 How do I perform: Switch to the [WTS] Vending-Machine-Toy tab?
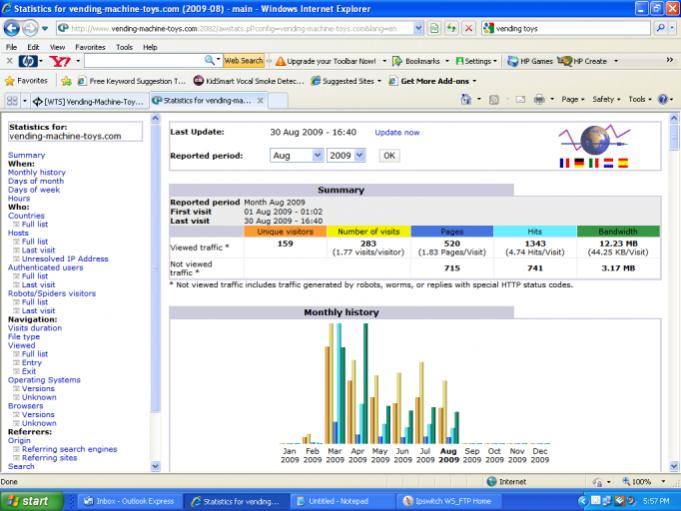point(90,101)
